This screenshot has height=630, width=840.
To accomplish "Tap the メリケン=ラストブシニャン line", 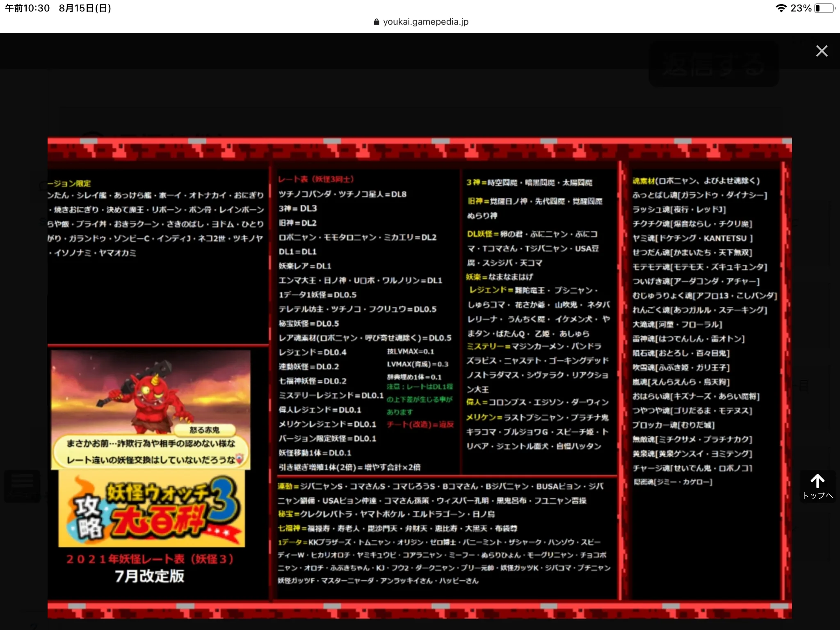I will 537,417.
